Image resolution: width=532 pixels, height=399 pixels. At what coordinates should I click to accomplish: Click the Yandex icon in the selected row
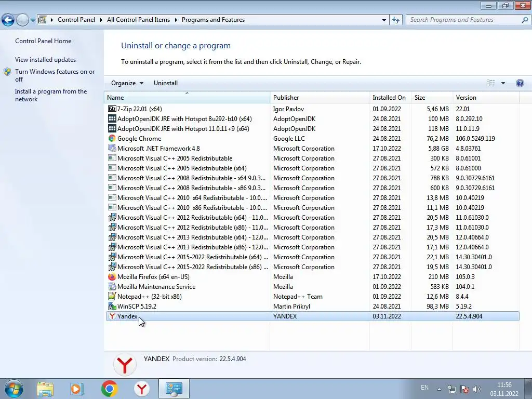pyautogui.click(x=112, y=316)
